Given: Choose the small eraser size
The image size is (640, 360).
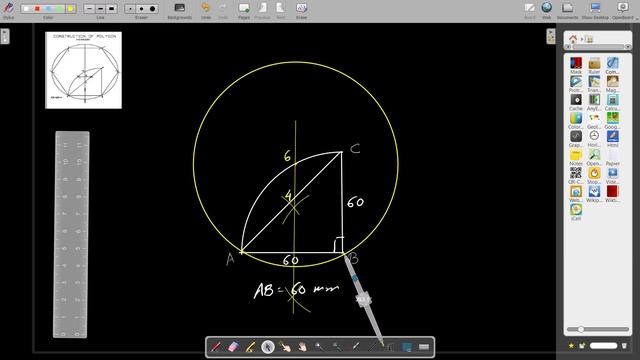Looking at the screenshot, I should 130,9.
